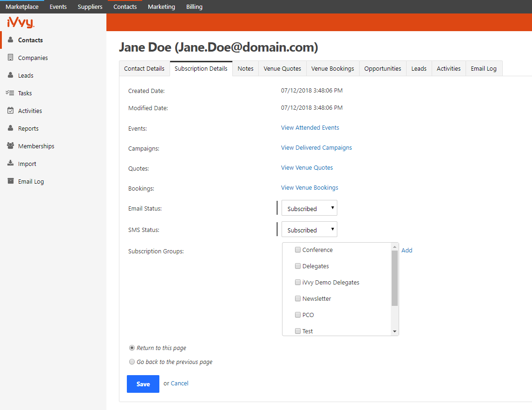Open Activities in the left sidebar
This screenshot has height=410, width=532.
[x=53, y=111]
